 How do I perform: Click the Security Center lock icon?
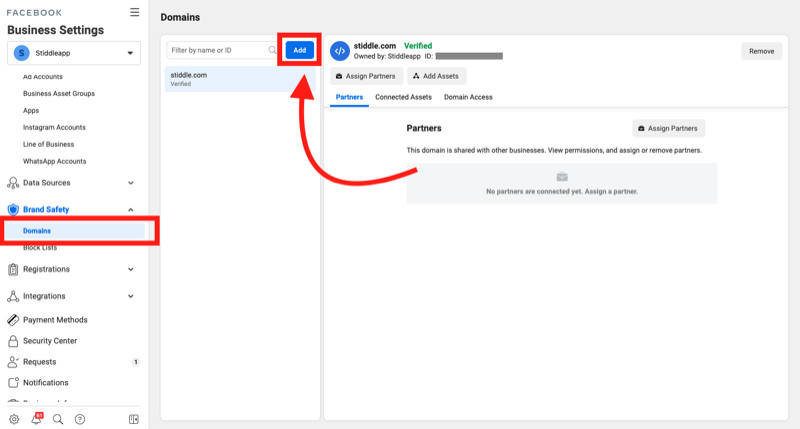(x=13, y=341)
